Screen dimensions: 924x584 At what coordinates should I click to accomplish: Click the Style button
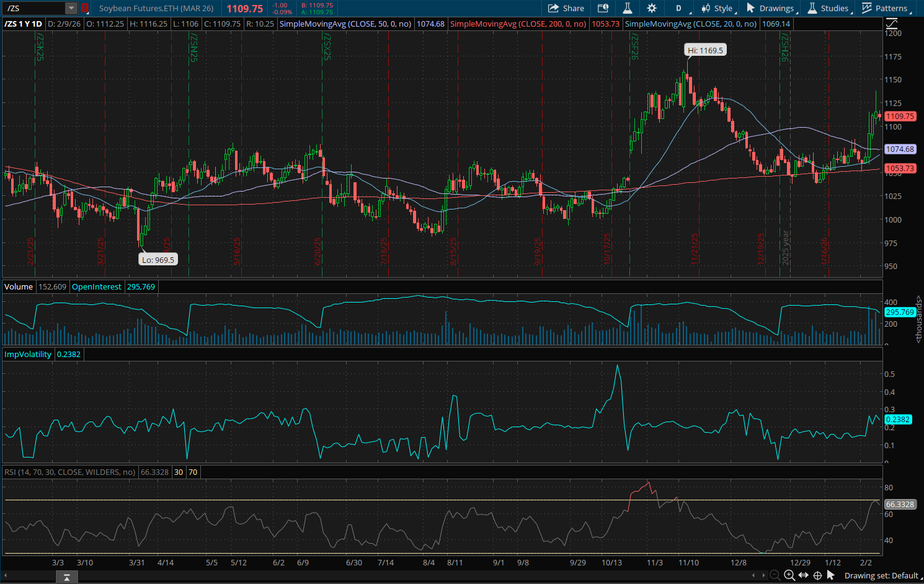tap(718, 8)
